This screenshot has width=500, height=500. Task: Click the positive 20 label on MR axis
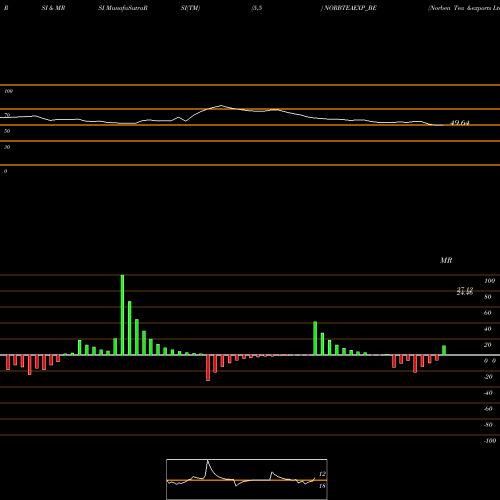point(488,345)
